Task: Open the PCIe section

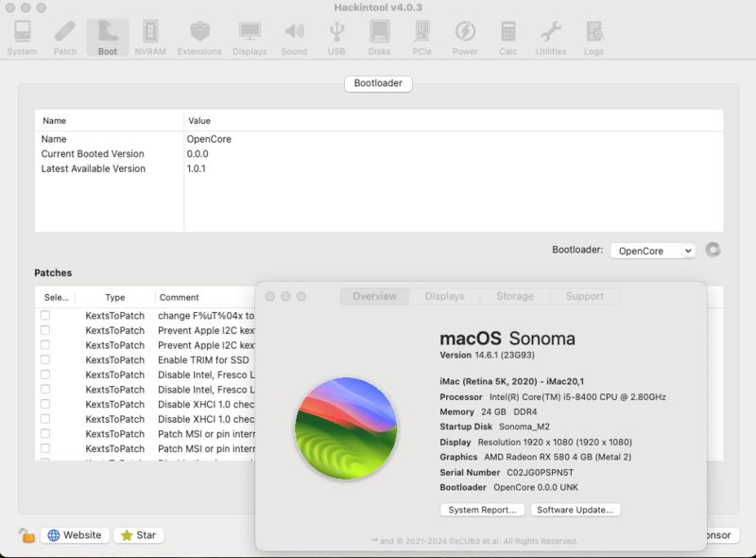Action: 421,38
